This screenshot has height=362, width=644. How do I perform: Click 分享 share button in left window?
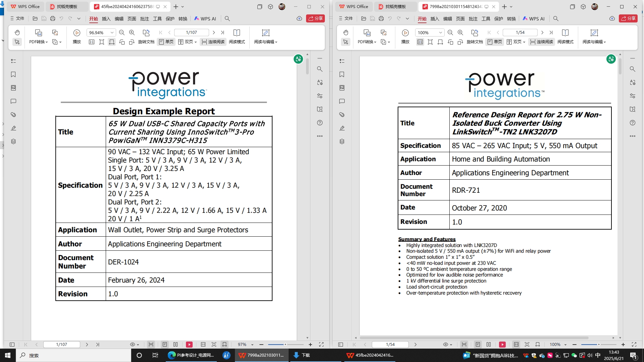[x=315, y=19]
